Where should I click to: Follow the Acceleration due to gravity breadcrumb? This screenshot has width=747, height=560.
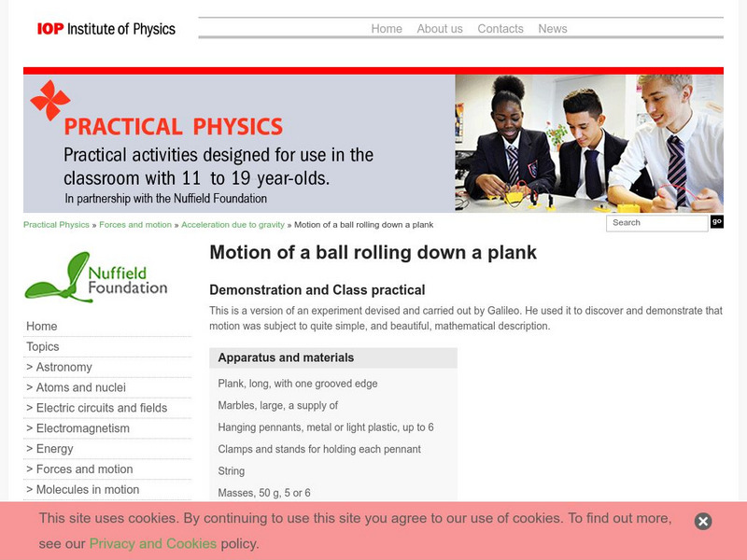[x=234, y=224]
